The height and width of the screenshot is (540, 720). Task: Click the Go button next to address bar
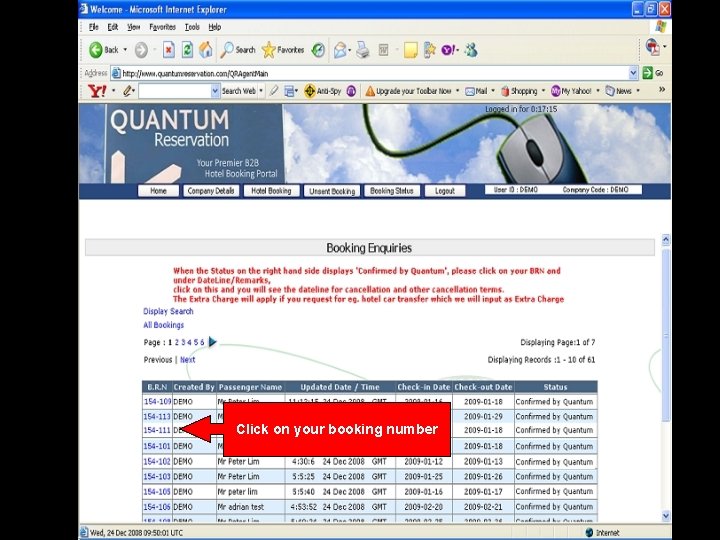pos(653,73)
